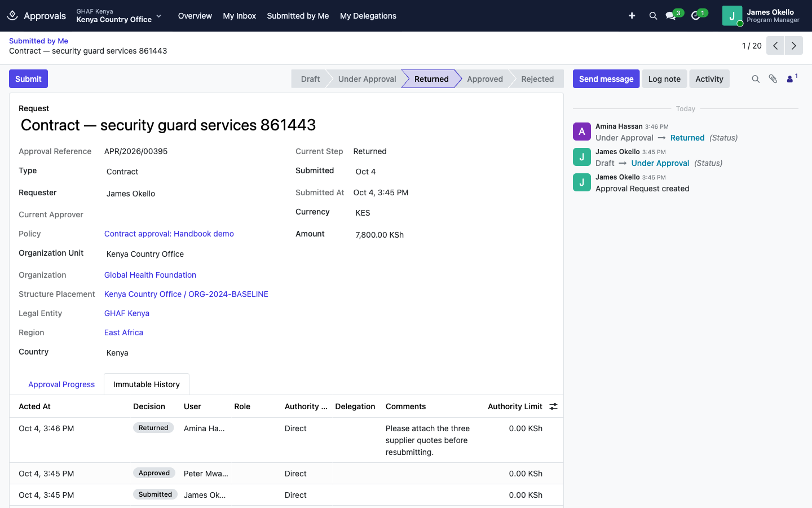Open the Overview menu
Image resolution: width=812 pixels, height=508 pixels.
(195, 16)
